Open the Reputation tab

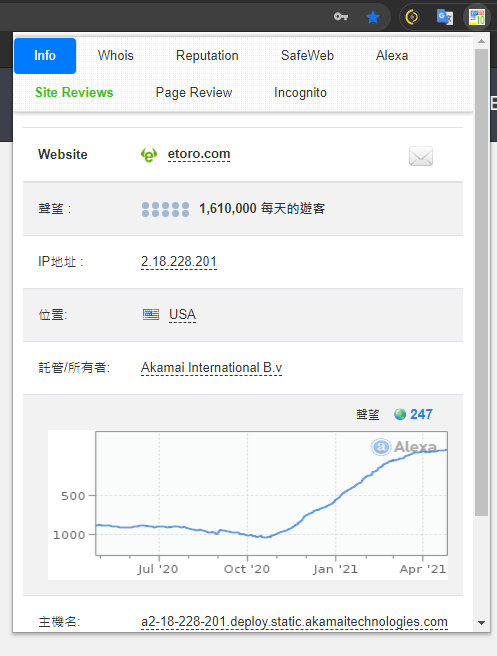point(207,56)
